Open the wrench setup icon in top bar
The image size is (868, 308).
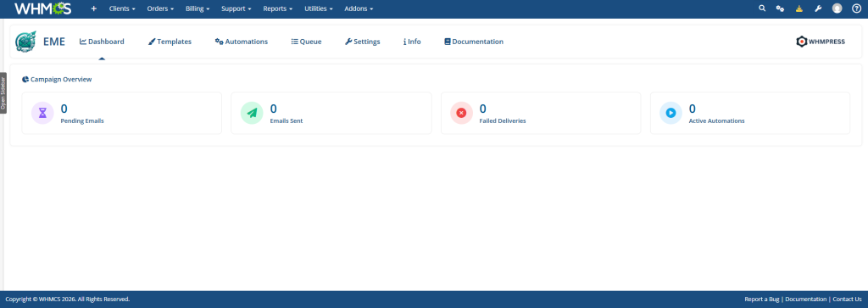click(818, 8)
